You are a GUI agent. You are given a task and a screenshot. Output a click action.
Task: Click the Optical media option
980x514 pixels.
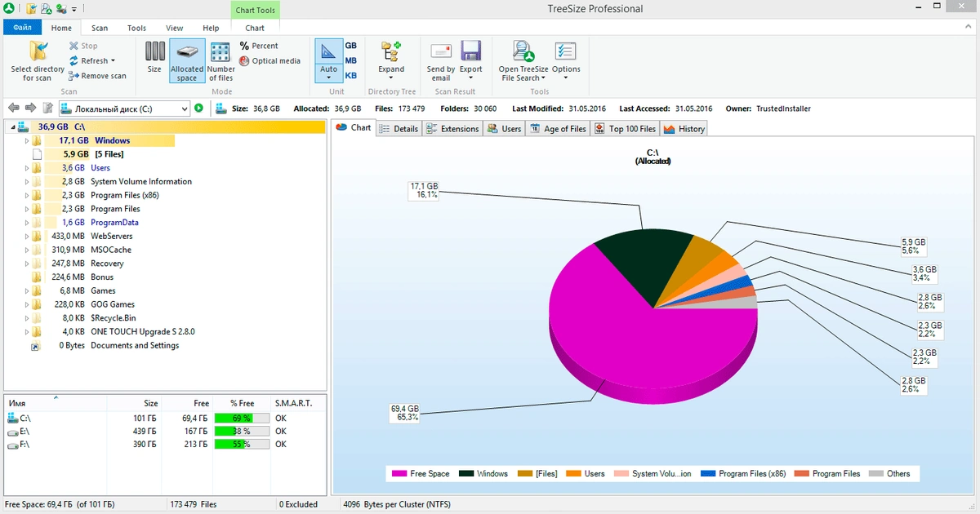(270, 61)
